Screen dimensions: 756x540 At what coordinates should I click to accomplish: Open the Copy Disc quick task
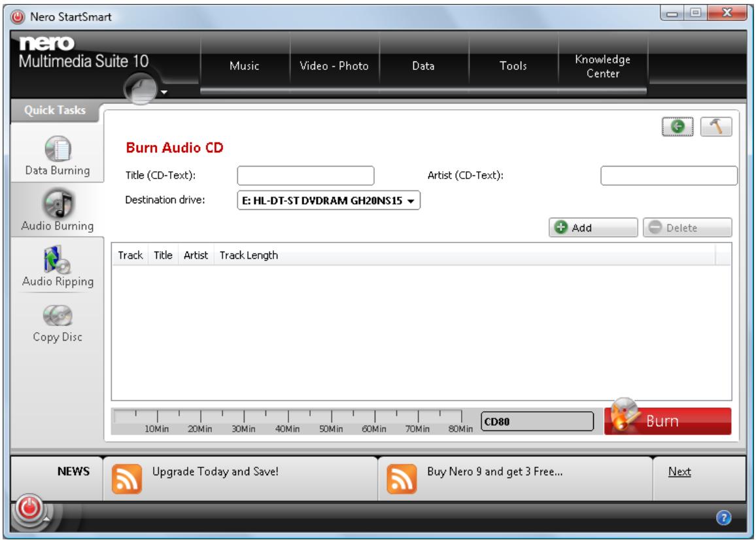pyautogui.click(x=58, y=322)
